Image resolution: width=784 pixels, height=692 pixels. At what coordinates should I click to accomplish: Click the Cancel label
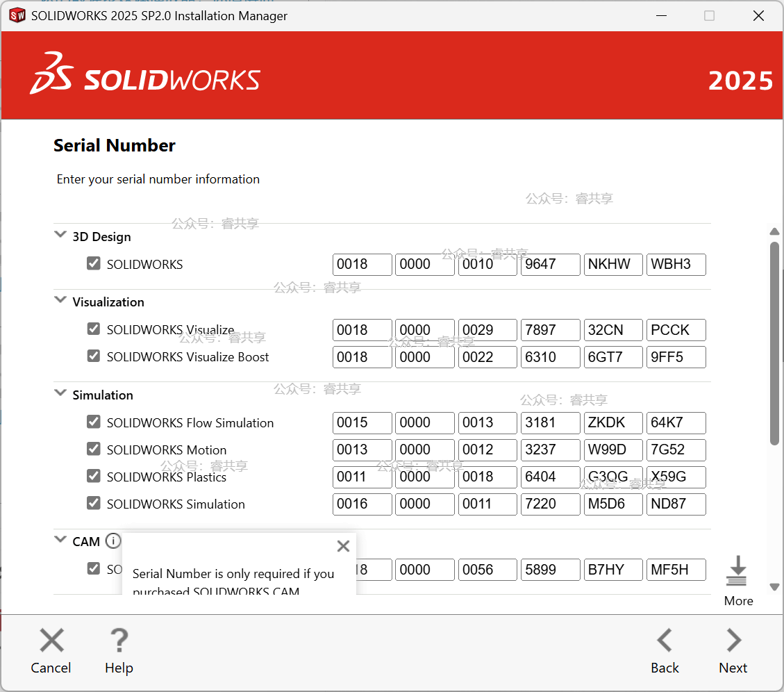coord(51,668)
